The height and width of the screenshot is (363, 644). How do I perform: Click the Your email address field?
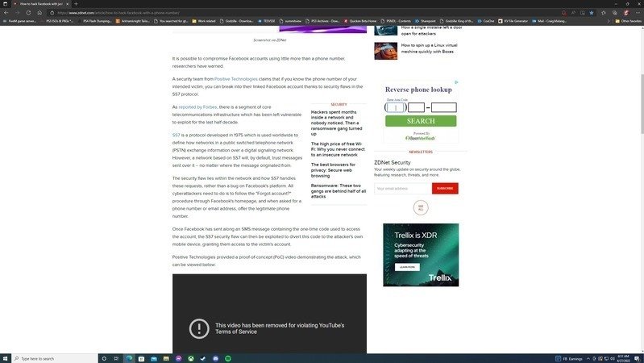click(x=402, y=188)
